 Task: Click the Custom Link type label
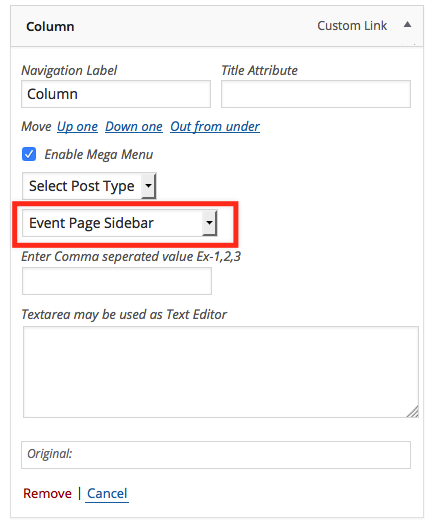[352, 25]
